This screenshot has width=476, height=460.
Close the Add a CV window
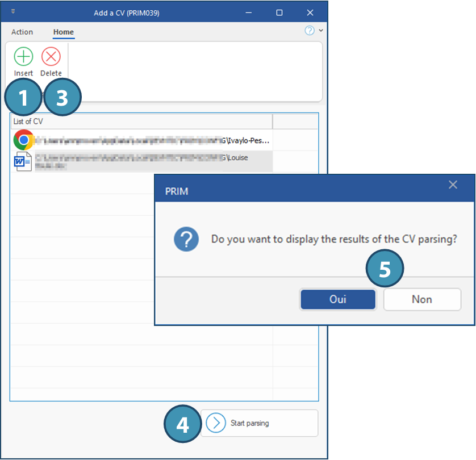[310, 12]
